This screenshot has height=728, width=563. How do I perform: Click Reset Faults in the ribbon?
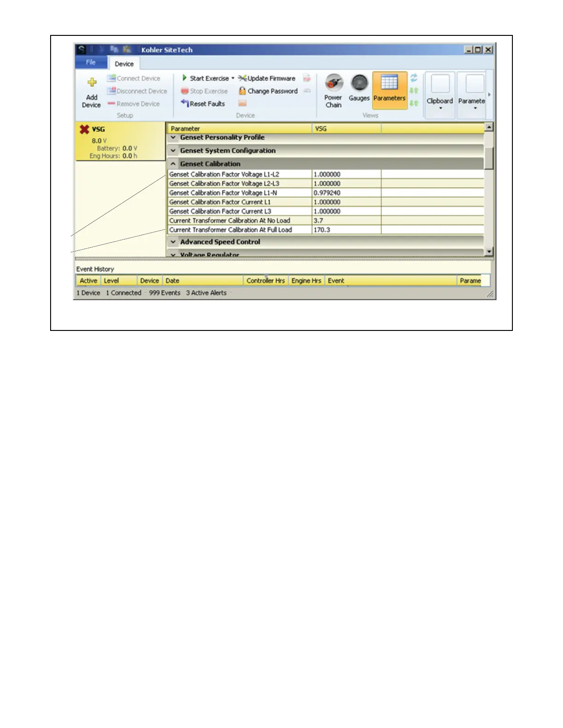coord(203,104)
